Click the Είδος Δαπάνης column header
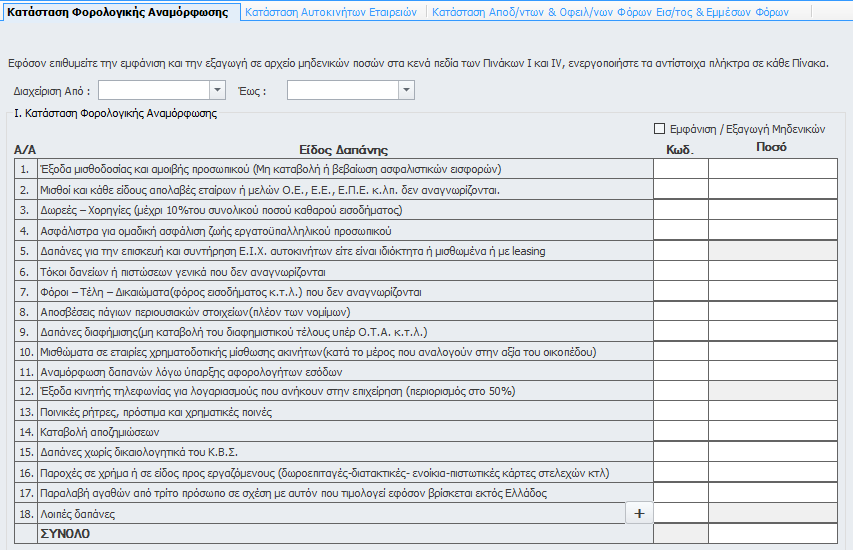The image size is (853, 550). click(x=343, y=150)
